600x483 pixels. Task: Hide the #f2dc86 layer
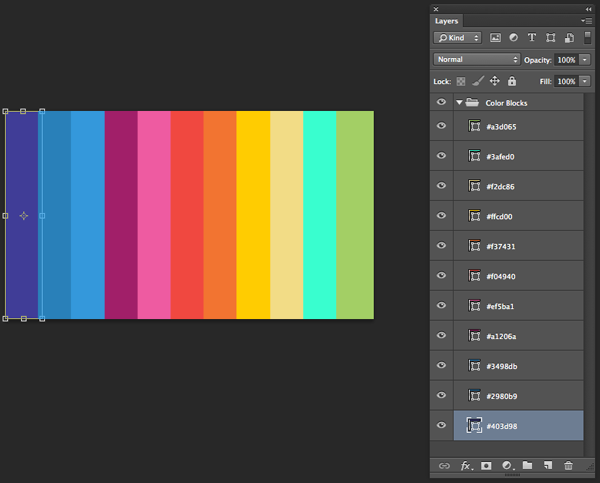coord(441,185)
